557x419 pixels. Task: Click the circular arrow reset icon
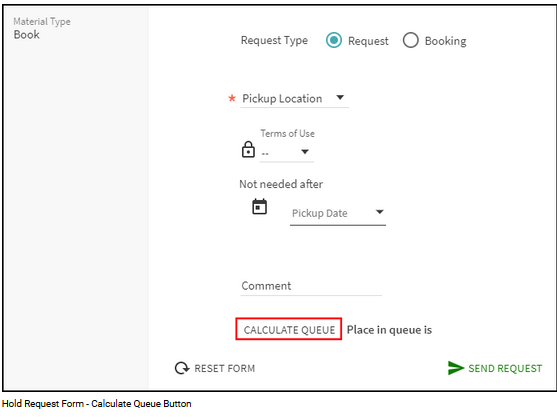point(182,368)
